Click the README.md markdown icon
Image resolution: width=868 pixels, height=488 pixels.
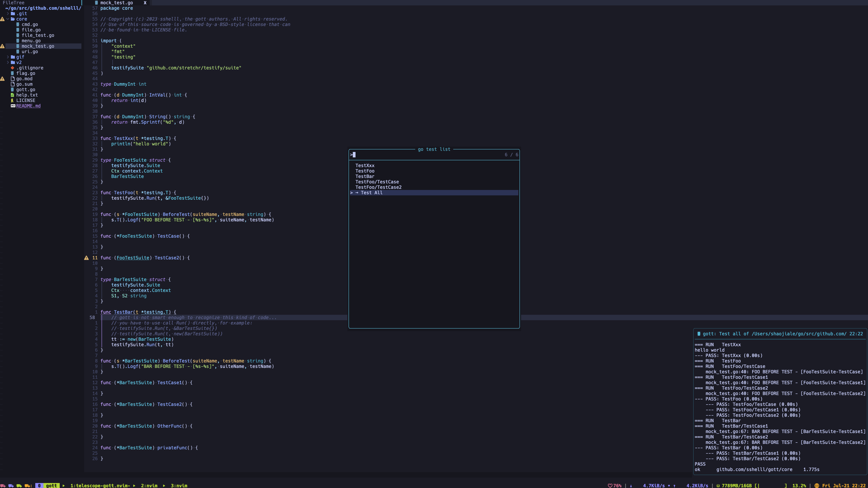tap(13, 106)
